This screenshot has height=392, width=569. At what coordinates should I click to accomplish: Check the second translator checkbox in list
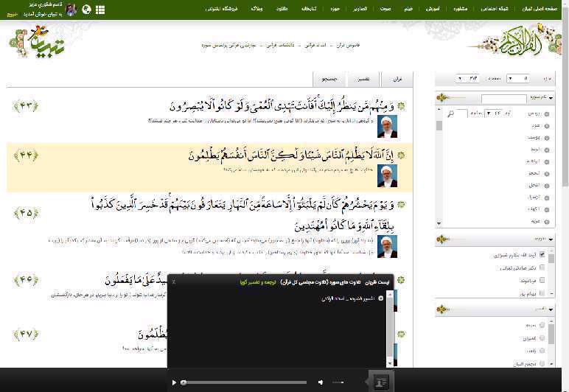tap(542, 267)
